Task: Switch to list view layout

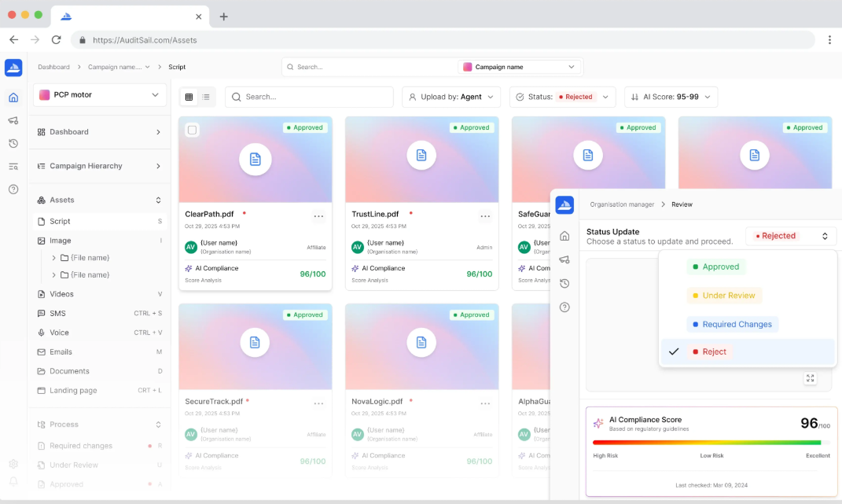Action: tap(206, 97)
